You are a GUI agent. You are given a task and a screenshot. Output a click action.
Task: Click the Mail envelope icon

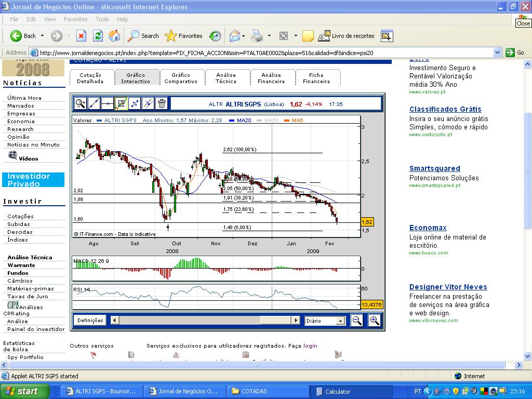tap(234, 36)
